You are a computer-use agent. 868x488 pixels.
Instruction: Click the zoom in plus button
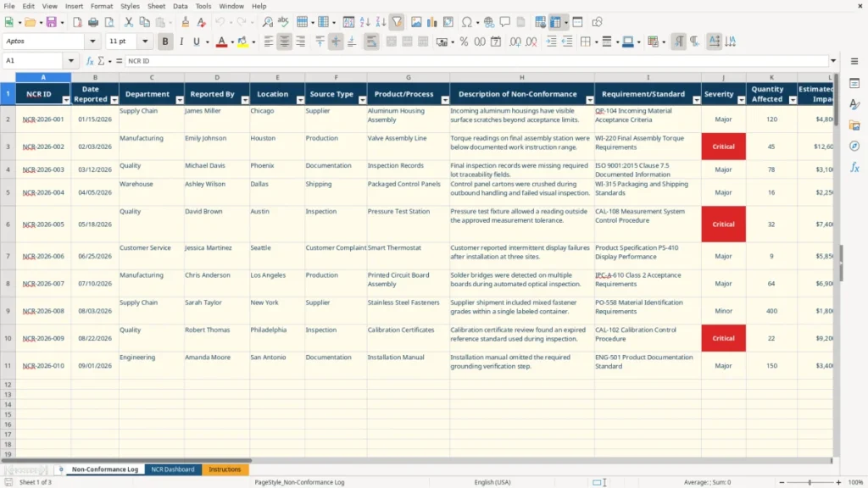pos(838,482)
